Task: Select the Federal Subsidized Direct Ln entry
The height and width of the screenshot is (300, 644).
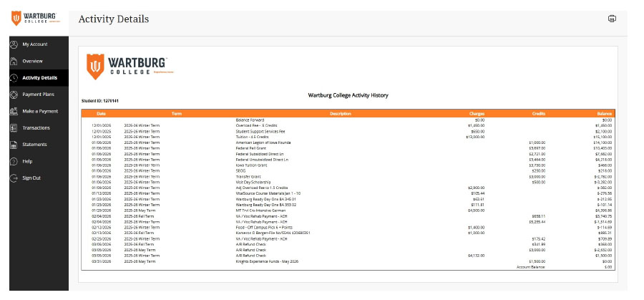Action: click(x=260, y=154)
